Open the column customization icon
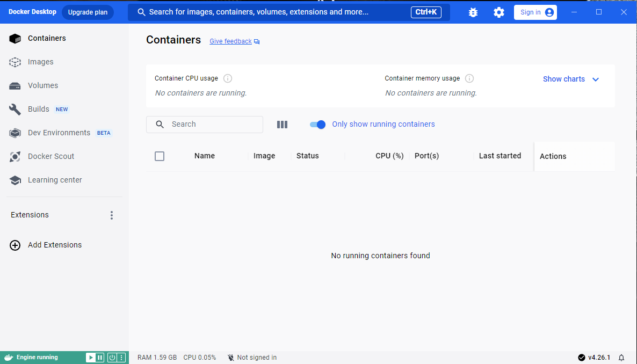The height and width of the screenshot is (364, 637). (282, 125)
